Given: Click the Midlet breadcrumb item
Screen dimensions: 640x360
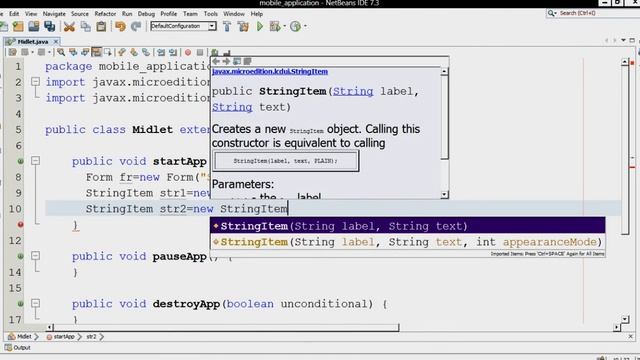Looking at the screenshot, I should click(x=20, y=337).
